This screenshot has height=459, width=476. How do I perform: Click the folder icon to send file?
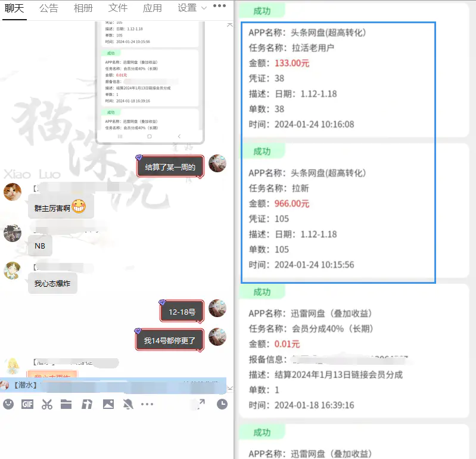point(66,404)
